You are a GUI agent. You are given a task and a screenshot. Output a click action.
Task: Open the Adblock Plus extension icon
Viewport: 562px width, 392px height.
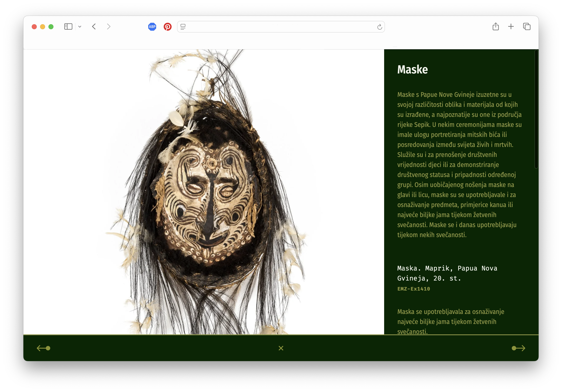click(x=152, y=27)
